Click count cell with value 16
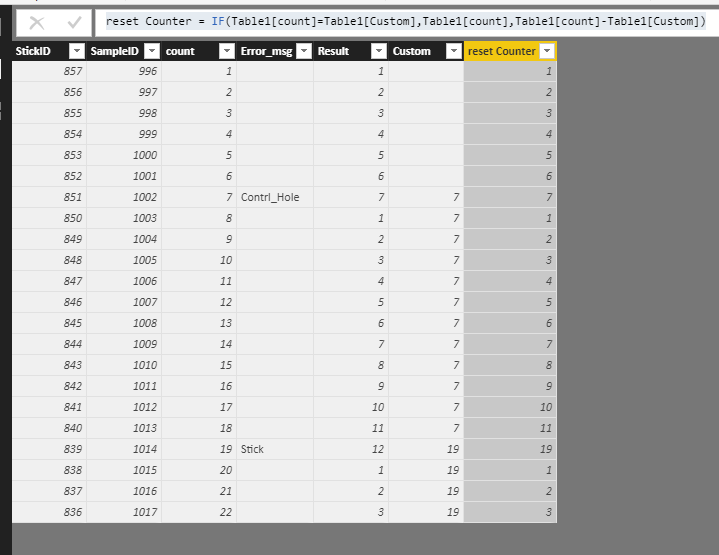 tap(199, 386)
